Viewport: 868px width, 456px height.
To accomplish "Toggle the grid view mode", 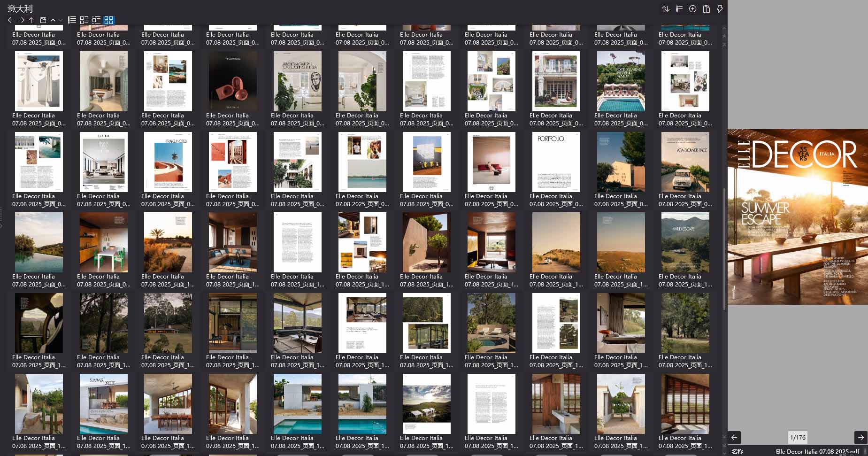I will pos(109,20).
